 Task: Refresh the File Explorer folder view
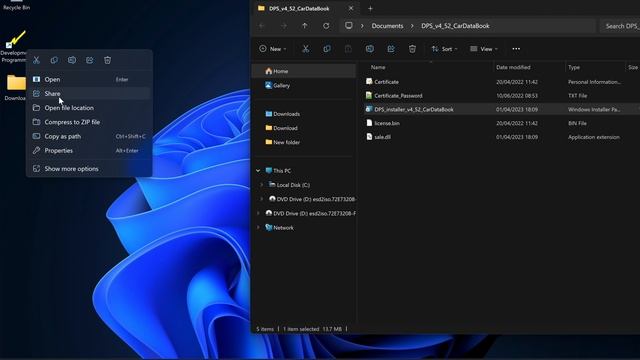(326, 26)
